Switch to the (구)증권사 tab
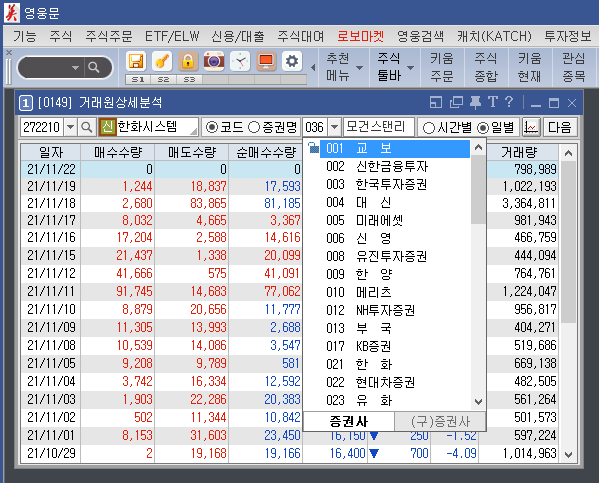599x483 pixels. (440, 421)
